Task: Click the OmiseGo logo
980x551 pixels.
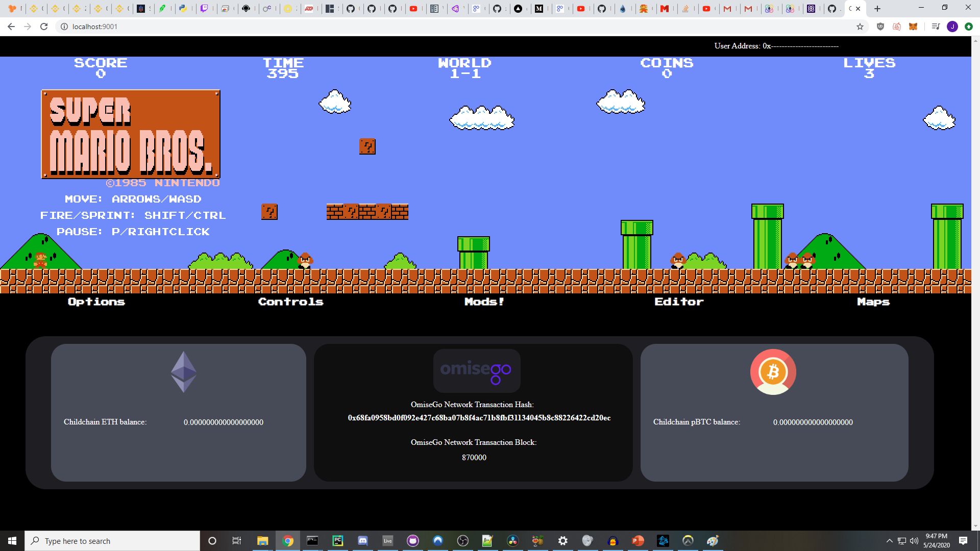Action: (477, 371)
